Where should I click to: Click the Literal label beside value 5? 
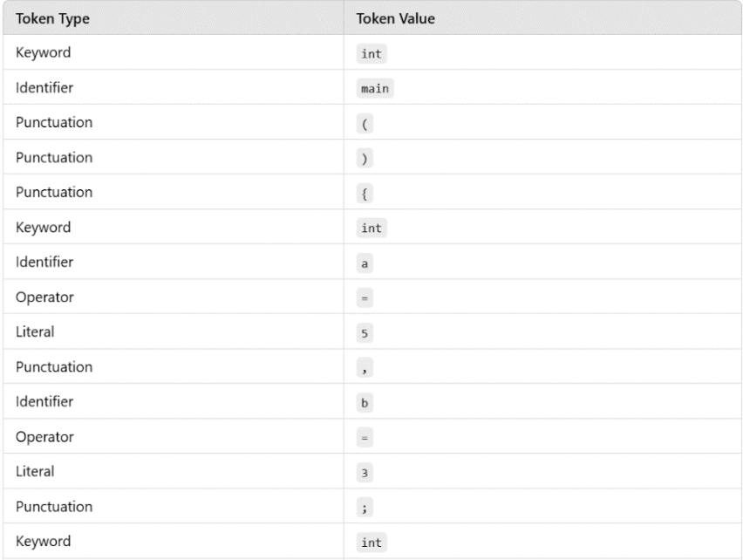coord(35,331)
